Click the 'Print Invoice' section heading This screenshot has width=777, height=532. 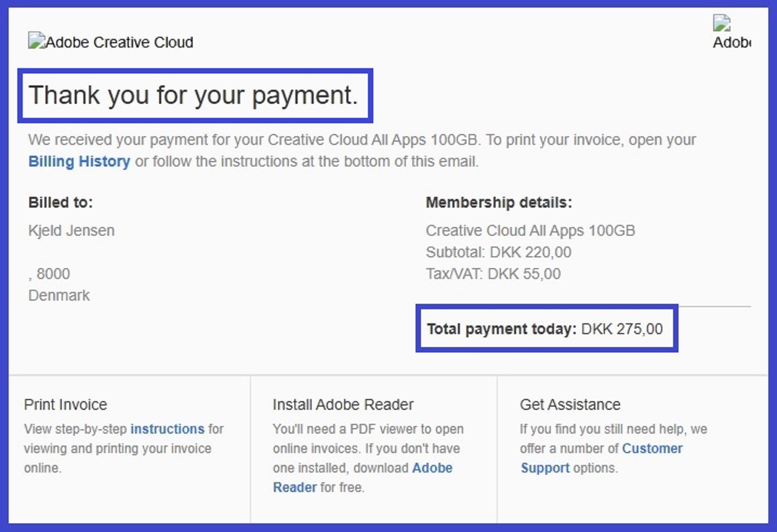(65, 404)
